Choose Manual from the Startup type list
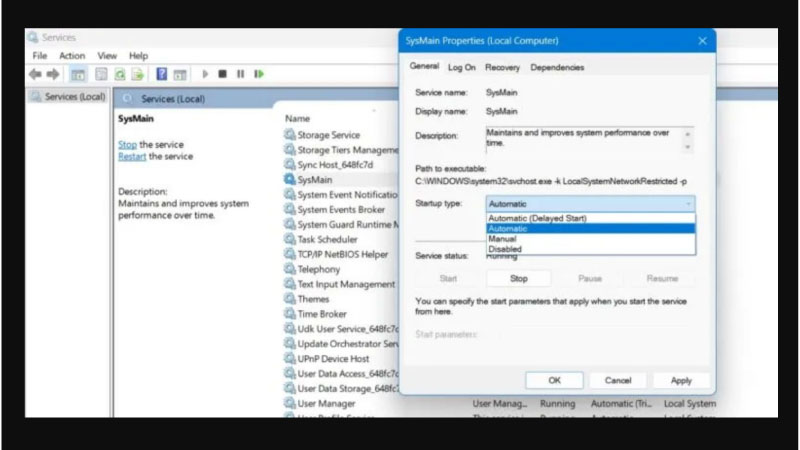This screenshot has height=450, width=800. (502, 239)
